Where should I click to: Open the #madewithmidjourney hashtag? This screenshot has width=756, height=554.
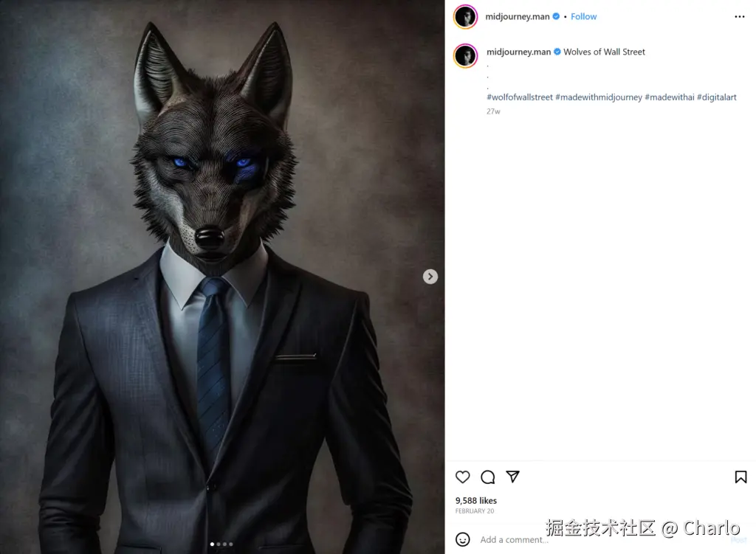point(599,97)
